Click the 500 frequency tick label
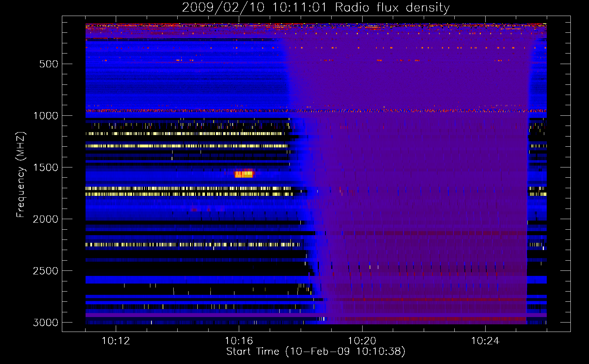Image resolution: width=589 pixels, height=364 pixels. (x=49, y=64)
